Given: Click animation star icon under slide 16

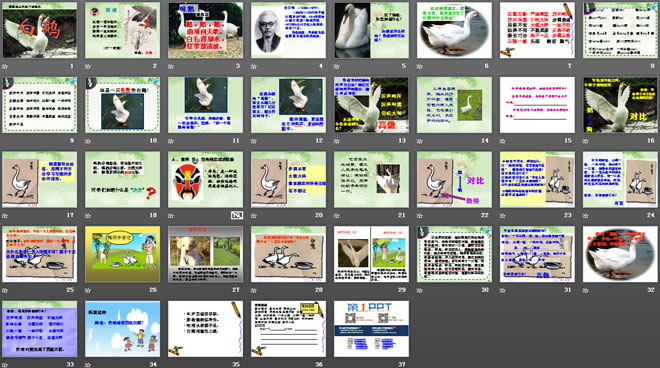Looking at the screenshot, I should [x=585, y=141].
